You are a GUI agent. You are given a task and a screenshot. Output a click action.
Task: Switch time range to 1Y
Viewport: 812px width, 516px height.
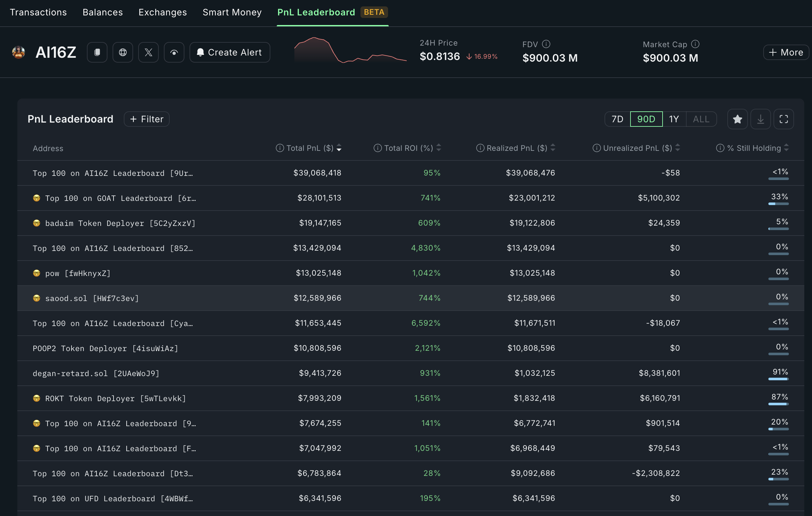[x=674, y=119]
